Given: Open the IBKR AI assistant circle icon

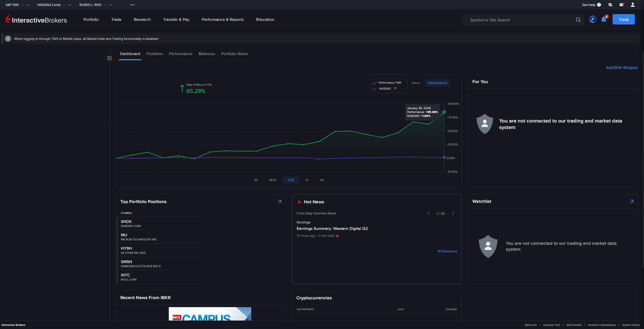Looking at the screenshot, I should pyautogui.click(x=592, y=19).
